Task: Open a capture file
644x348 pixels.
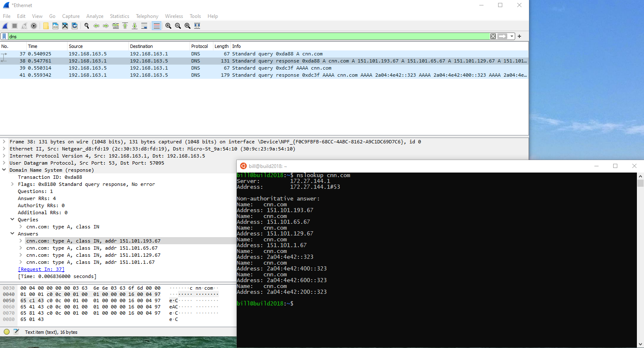Action: 46,26
